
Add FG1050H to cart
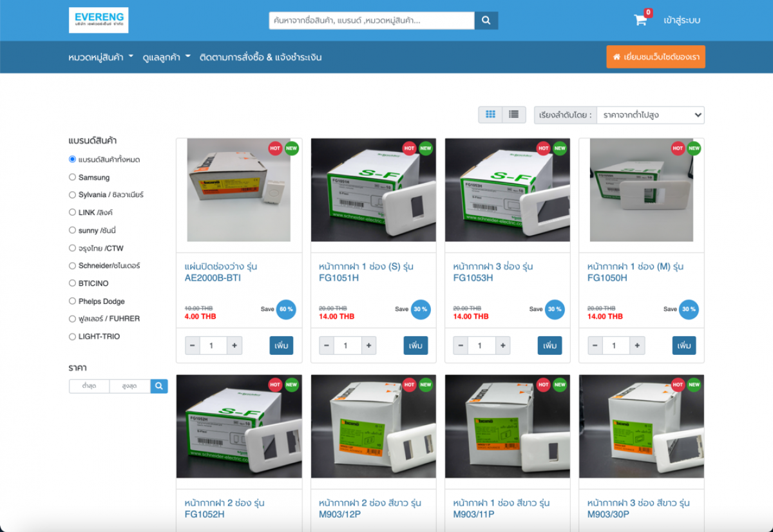pyautogui.click(x=684, y=345)
